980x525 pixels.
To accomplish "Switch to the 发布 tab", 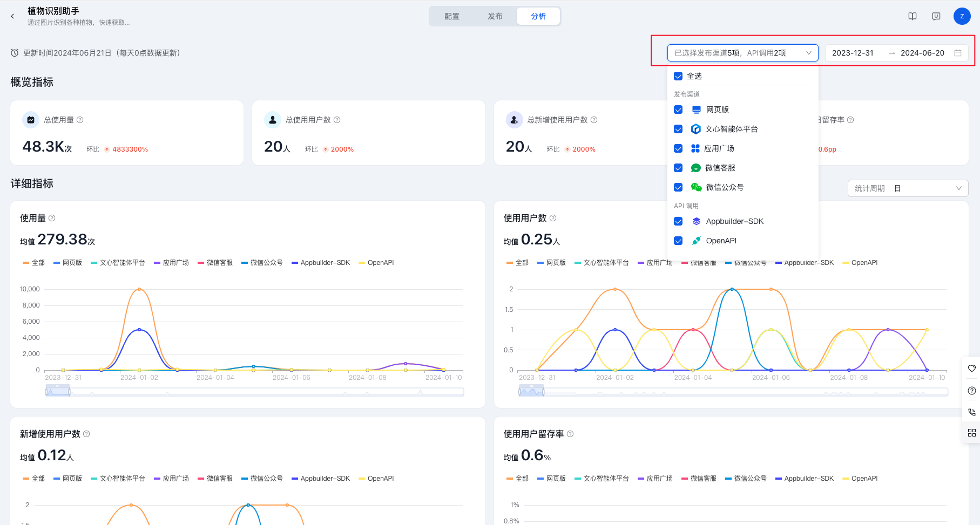I will pos(495,16).
